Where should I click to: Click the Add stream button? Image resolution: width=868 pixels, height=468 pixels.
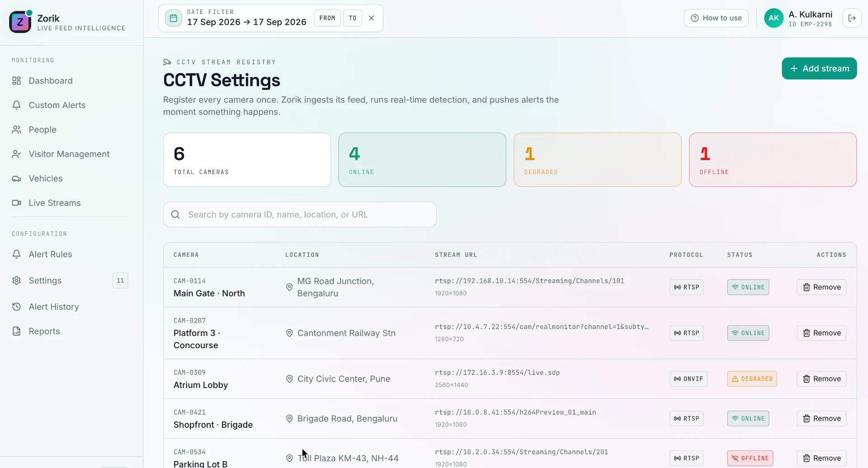(819, 68)
